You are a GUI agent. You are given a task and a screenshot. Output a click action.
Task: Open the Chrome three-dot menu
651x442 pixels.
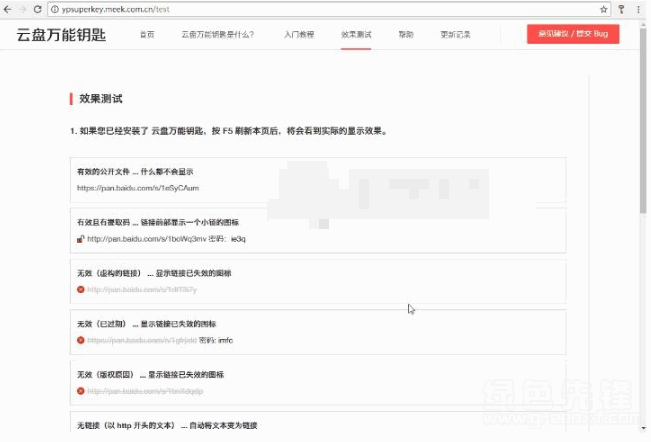(638, 9)
